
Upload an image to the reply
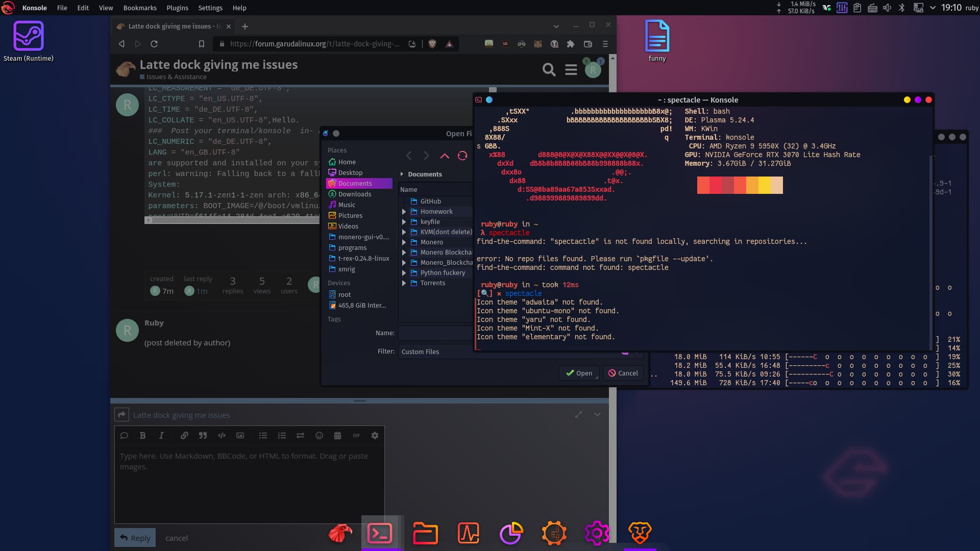click(x=240, y=435)
